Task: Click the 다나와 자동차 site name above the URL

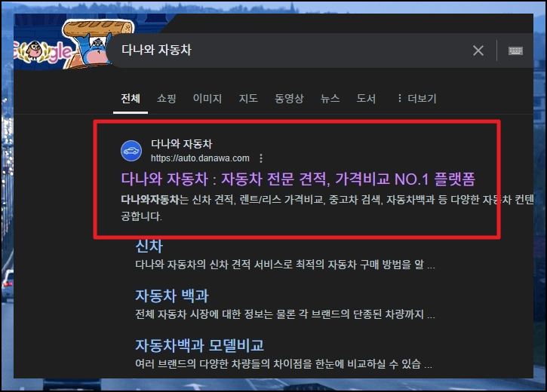Action: pyautogui.click(x=181, y=143)
